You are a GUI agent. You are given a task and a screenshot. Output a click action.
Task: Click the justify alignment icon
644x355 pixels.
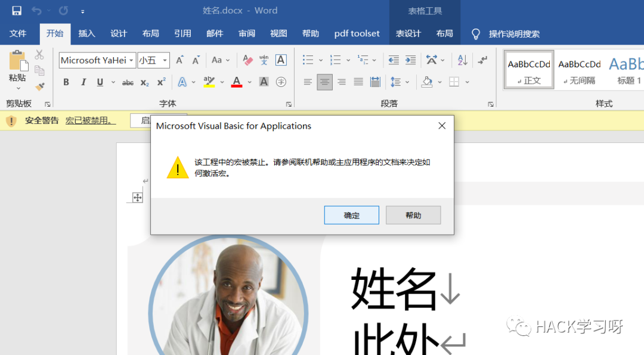coord(358,82)
